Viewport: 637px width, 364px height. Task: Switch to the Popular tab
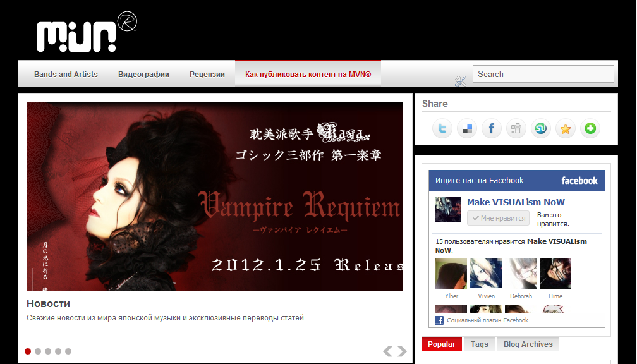coord(442,344)
